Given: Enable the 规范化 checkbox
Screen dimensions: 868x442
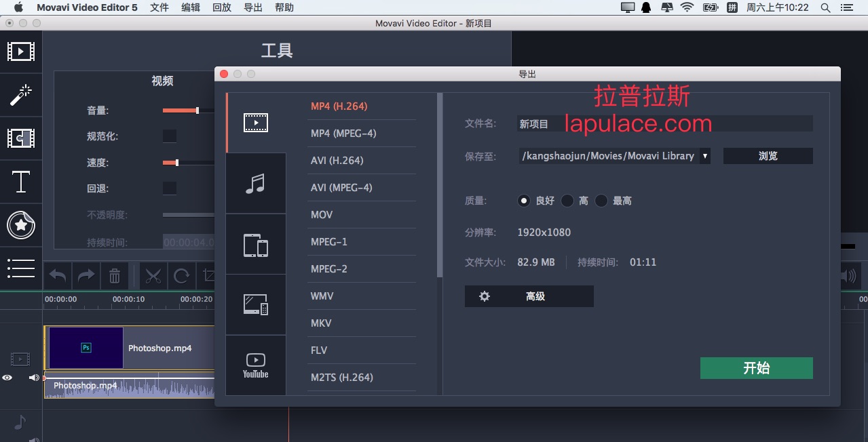Looking at the screenshot, I should click(x=170, y=136).
